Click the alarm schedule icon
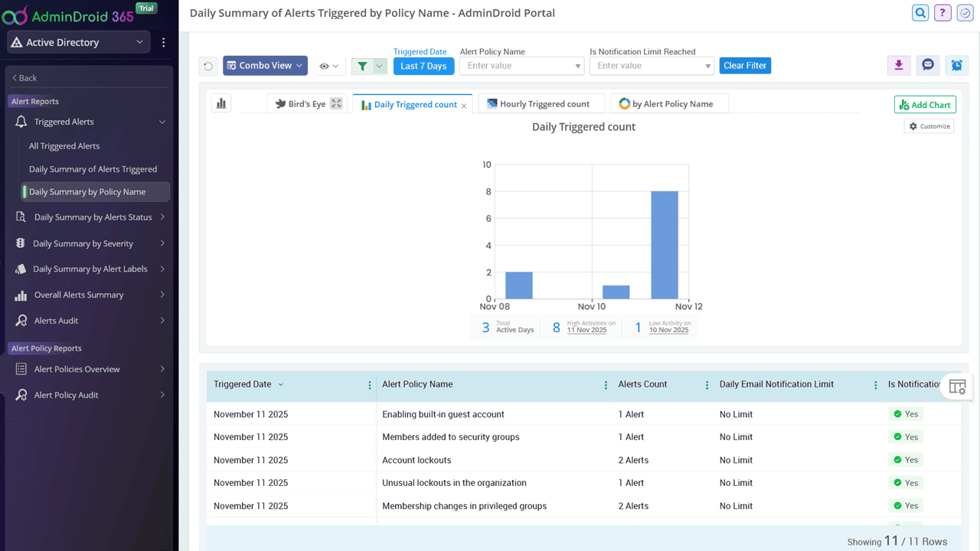980x551 pixels. [x=956, y=66]
